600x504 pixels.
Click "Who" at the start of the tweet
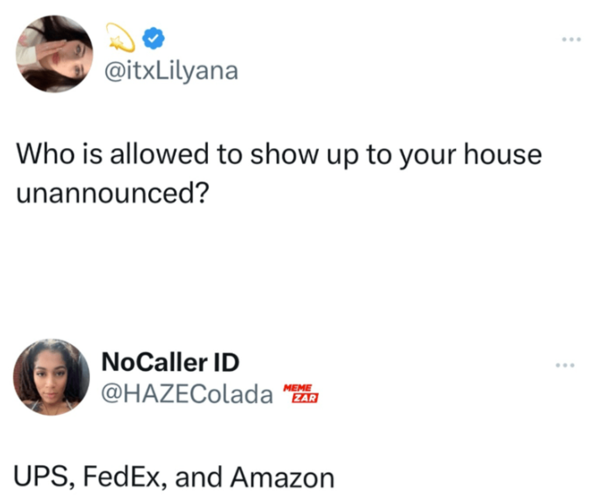(x=43, y=158)
